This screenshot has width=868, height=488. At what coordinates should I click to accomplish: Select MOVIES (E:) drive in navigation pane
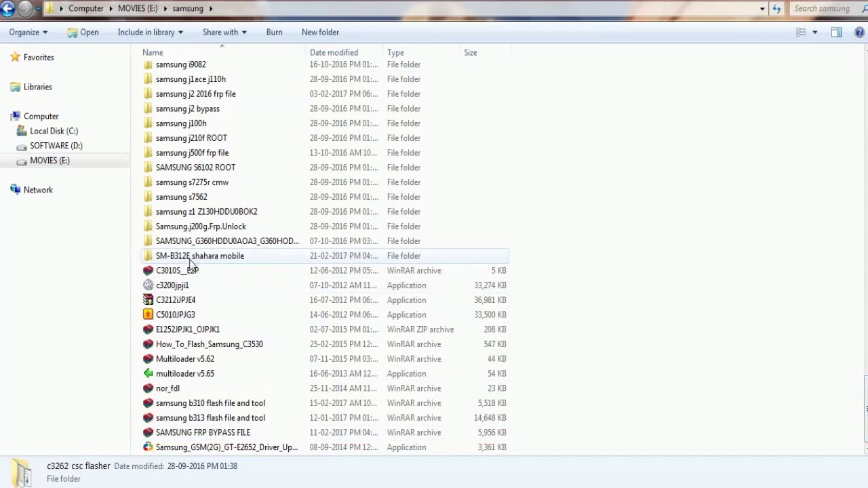coord(50,161)
